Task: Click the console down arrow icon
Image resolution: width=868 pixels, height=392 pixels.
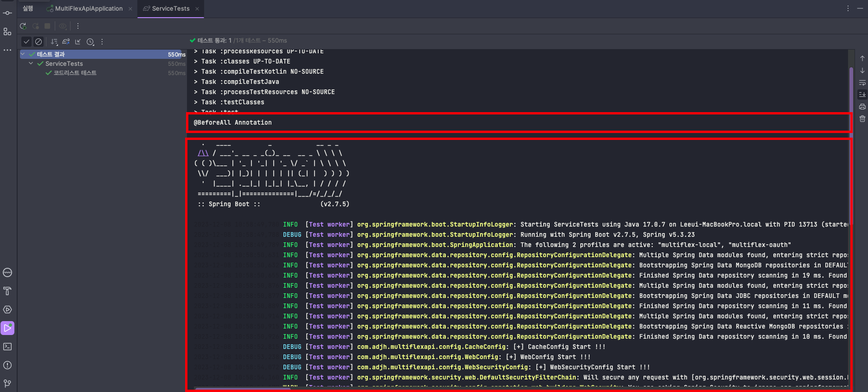Action: (862, 70)
